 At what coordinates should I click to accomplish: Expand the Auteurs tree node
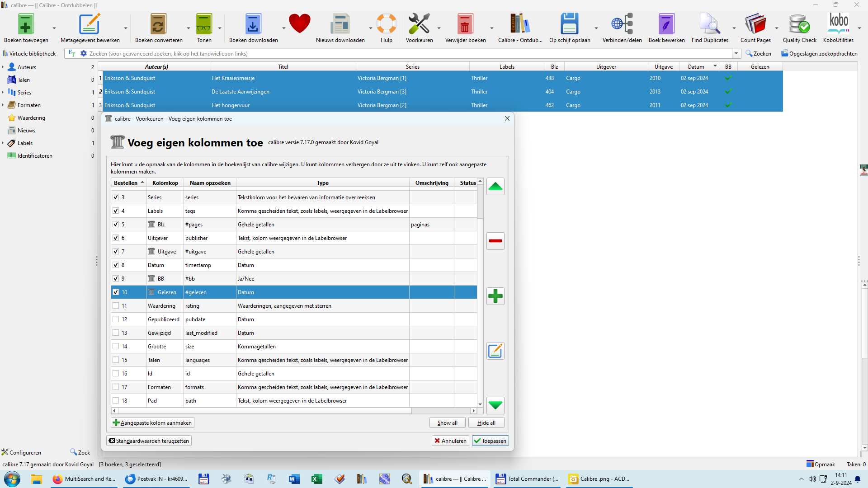(x=3, y=67)
